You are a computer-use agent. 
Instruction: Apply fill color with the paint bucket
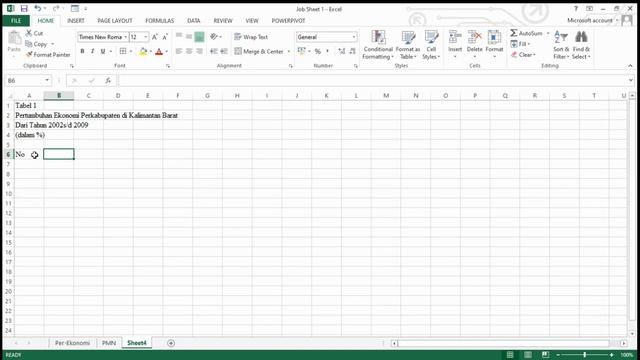(x=143, y=51)
